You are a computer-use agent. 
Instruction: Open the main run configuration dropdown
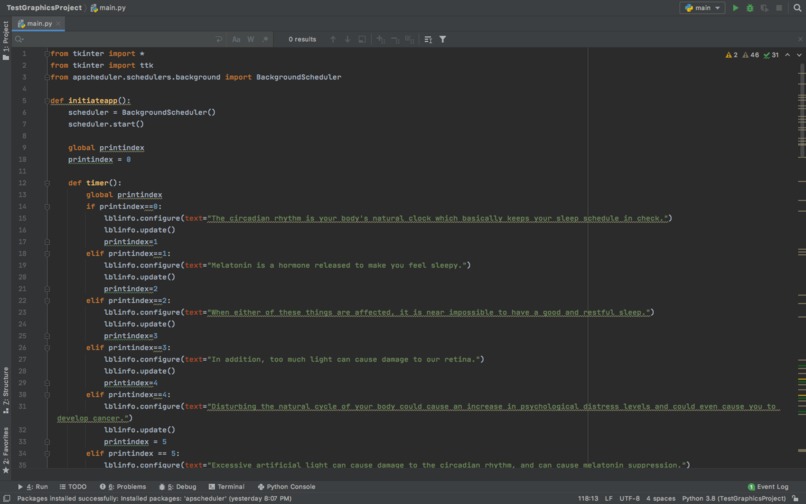coord(702,8)
